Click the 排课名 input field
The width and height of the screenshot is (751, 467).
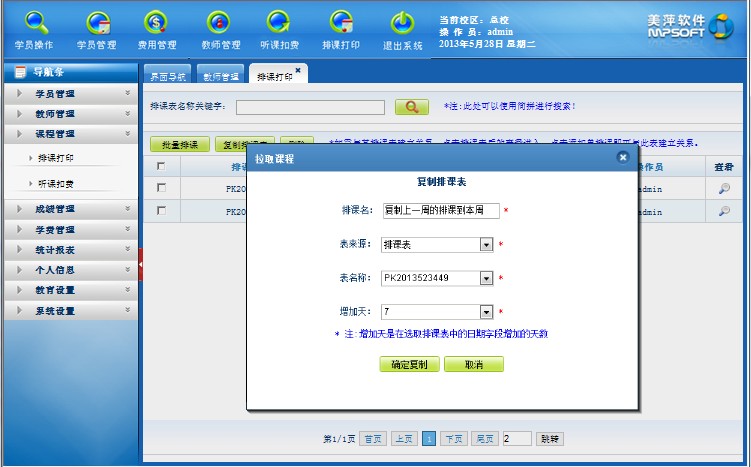(x=440, y=210)
